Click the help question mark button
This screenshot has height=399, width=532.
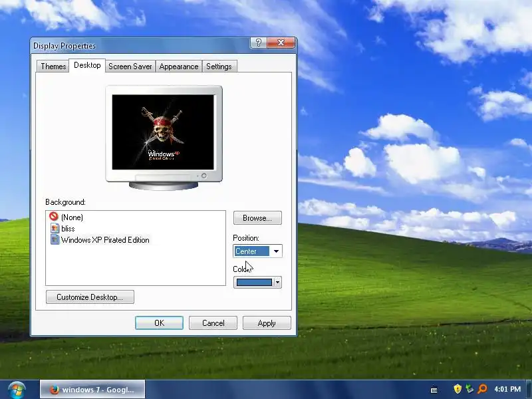tap(259, 43)
